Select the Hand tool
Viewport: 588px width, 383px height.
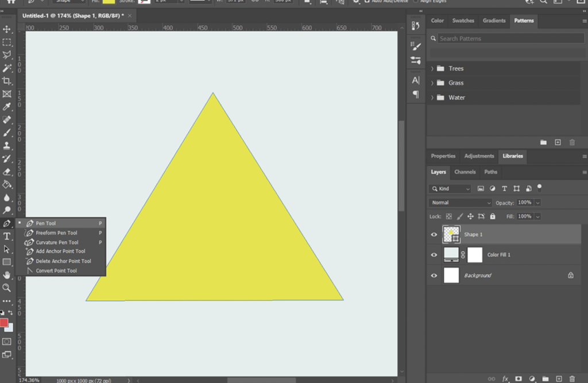click(7, 275)
